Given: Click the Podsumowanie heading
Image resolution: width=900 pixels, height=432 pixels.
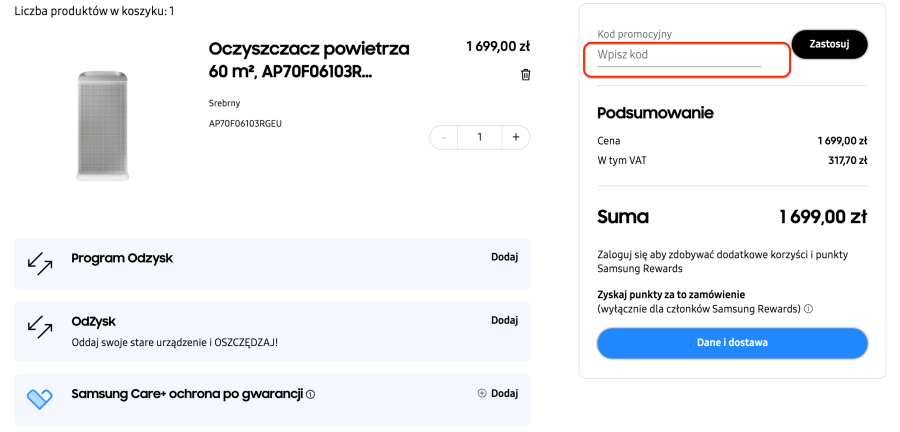Looking at the screenshot, I should coord(655,113).
